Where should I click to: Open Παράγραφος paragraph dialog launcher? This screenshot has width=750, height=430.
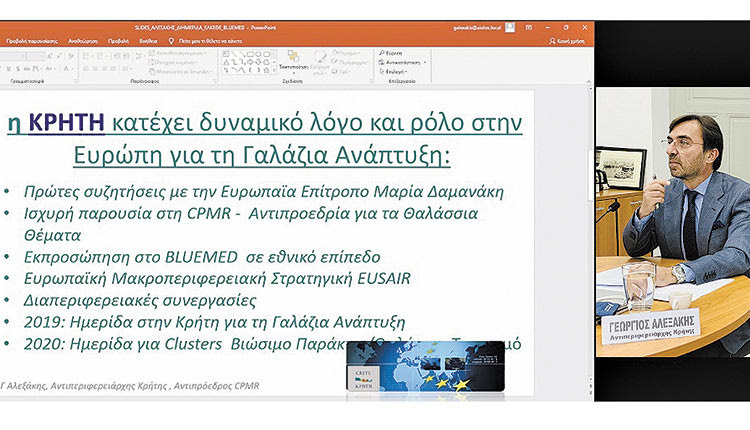click(x=215, y=81)
